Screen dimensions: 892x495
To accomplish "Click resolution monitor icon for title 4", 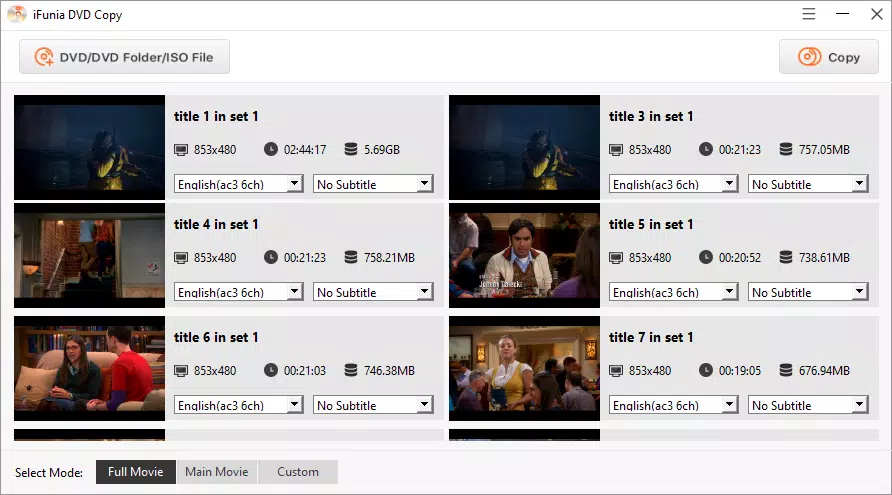I will (x=181, y=258).
